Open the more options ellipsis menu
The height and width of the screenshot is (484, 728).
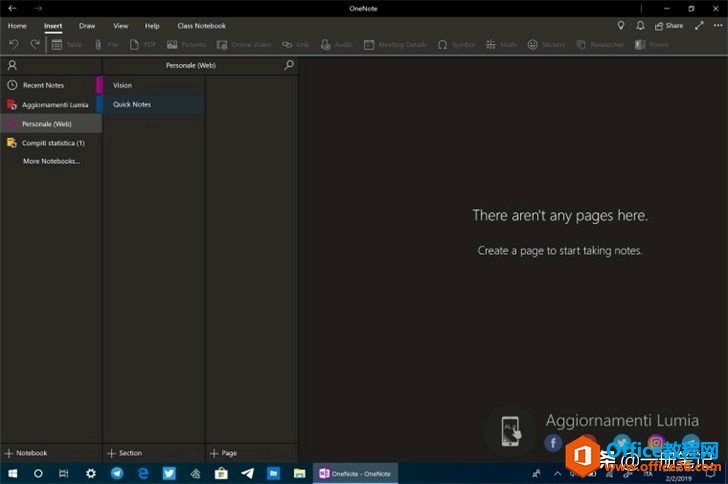click(x=718, y=26)
